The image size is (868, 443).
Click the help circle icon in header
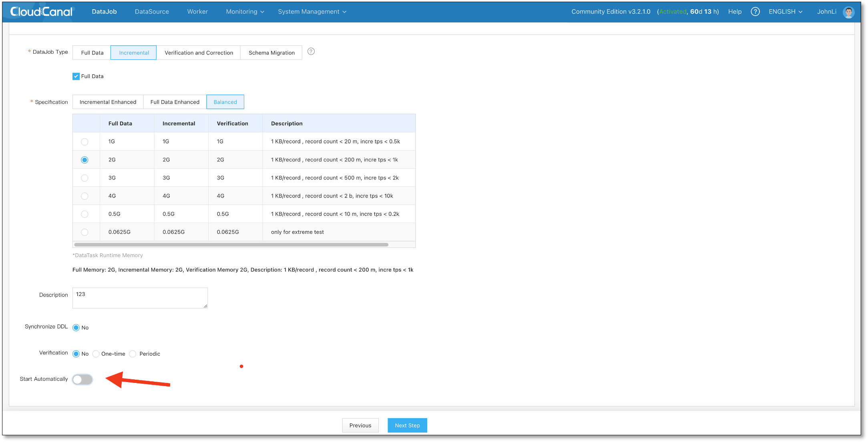(755, 12)
